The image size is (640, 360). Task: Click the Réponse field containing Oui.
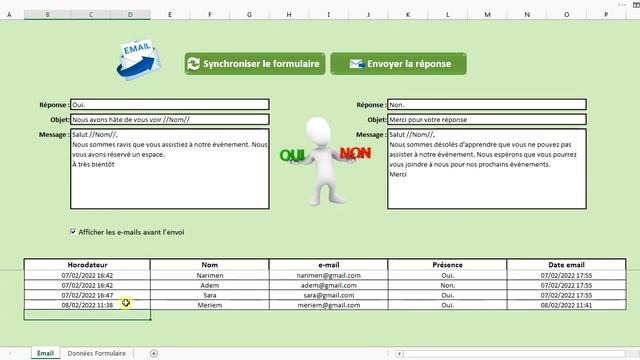pyautogui.click(x=170, y=104)
